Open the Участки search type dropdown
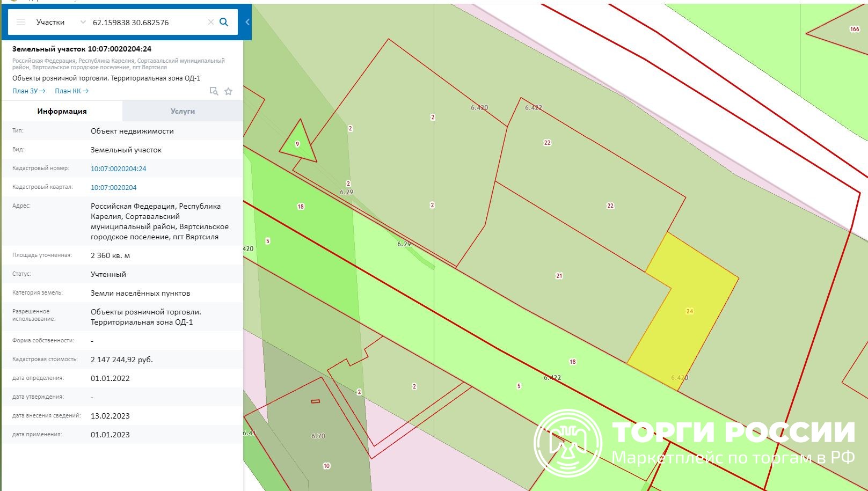 [x=50, y=22]
